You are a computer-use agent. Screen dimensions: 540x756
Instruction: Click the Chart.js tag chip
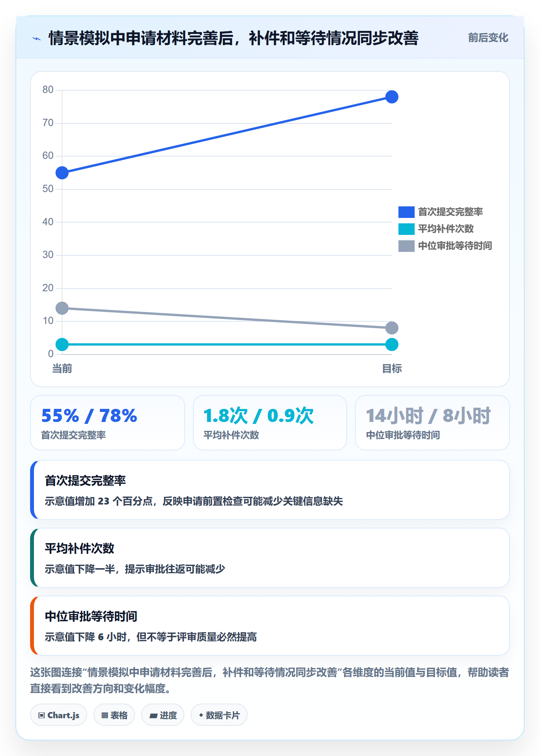[x=59, y=715]
